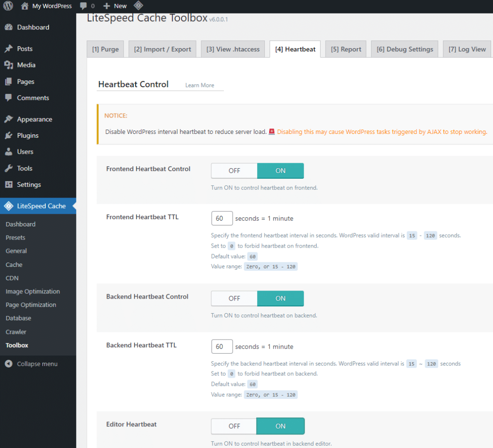Select the [4] Heartbeat tab

[x=295, y=49]
